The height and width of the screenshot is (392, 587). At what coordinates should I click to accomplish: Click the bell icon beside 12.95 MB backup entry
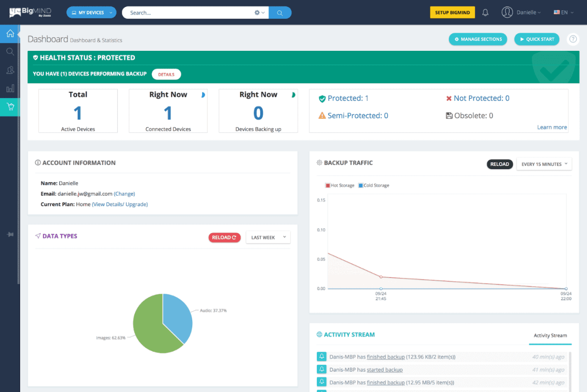pos(322,382)
